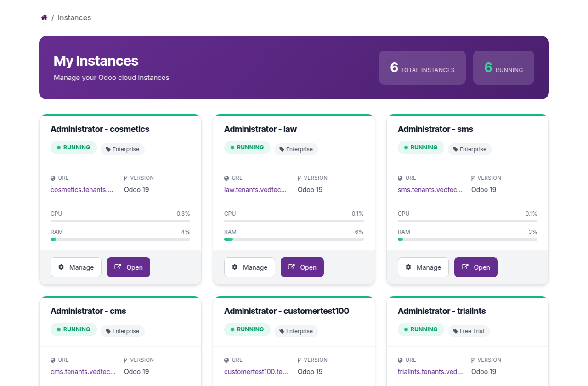Click external-link icon in cosmetics Open button

[x=118, y=267]
